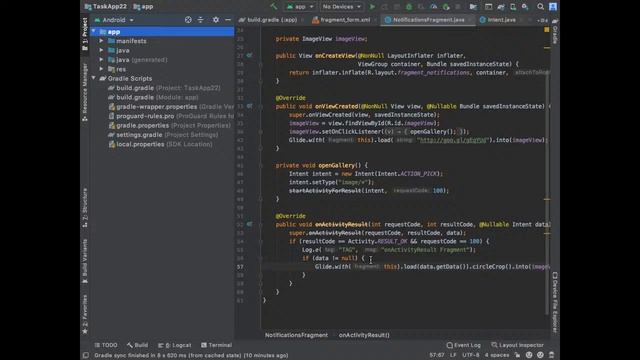Open the Layout Inspector
Viewport: 640px width, 360px height.
point(518,345)
